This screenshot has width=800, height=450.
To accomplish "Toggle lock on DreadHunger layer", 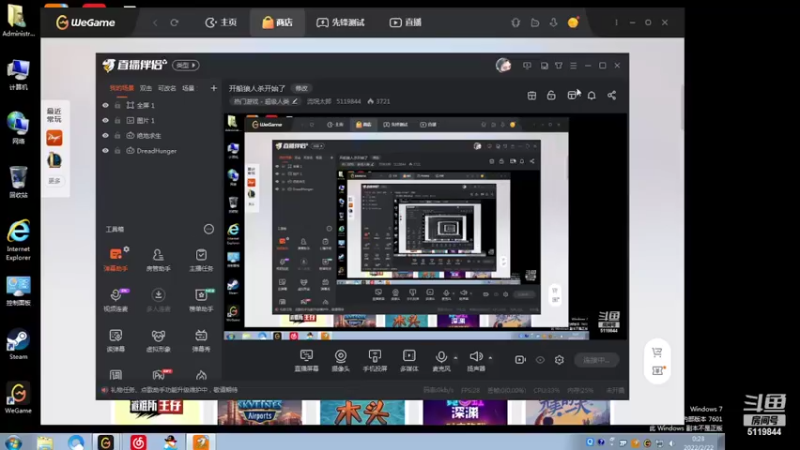I will pos(117,151).
